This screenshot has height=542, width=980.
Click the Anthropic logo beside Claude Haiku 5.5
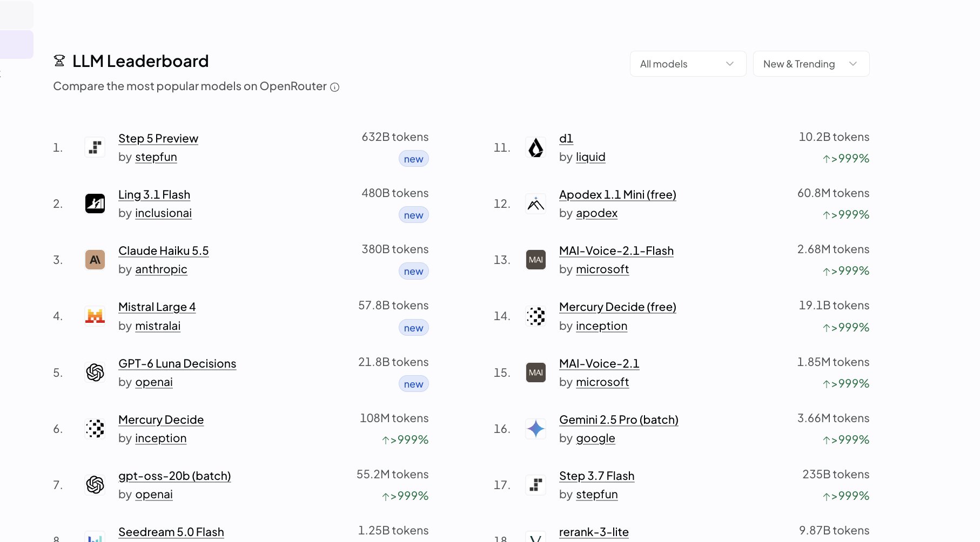[95, 260]
